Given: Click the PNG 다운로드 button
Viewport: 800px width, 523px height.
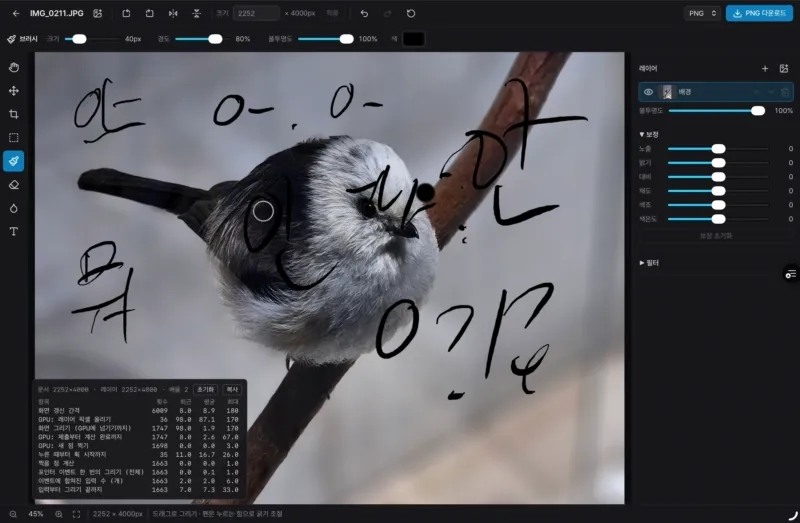Looking at the screenshot, I should [759, 14].
